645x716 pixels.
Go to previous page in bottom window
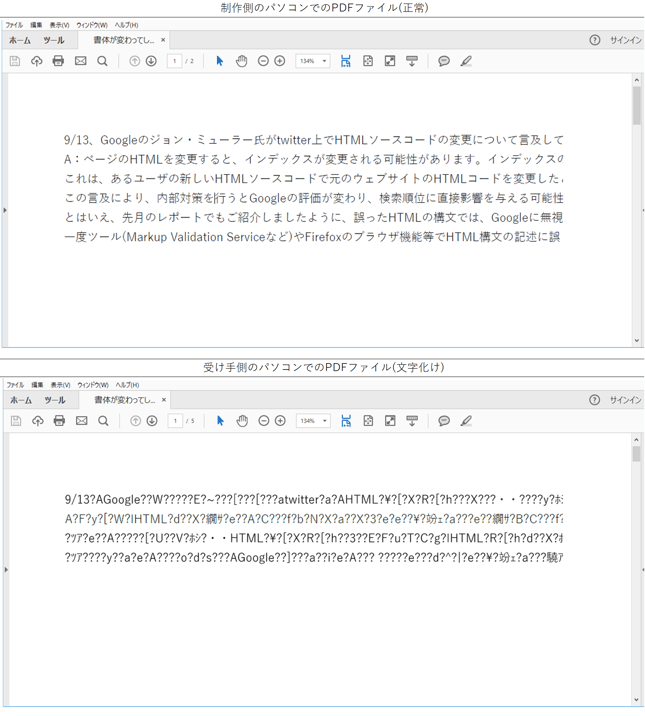135,421
